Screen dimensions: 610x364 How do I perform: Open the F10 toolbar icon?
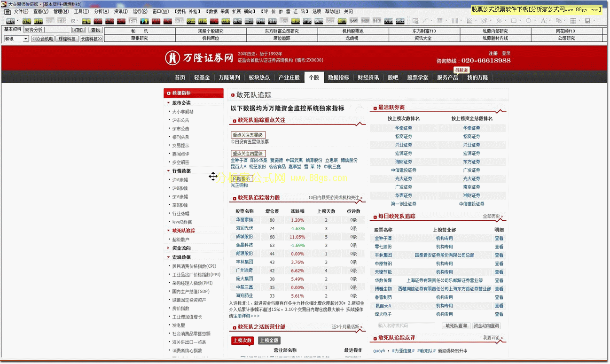tap(133, 21)
